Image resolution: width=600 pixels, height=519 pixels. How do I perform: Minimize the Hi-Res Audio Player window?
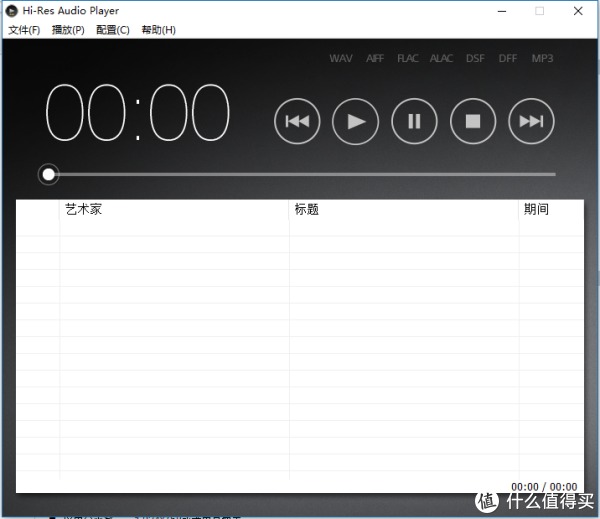pyautogui.click(x=502, y=11)
